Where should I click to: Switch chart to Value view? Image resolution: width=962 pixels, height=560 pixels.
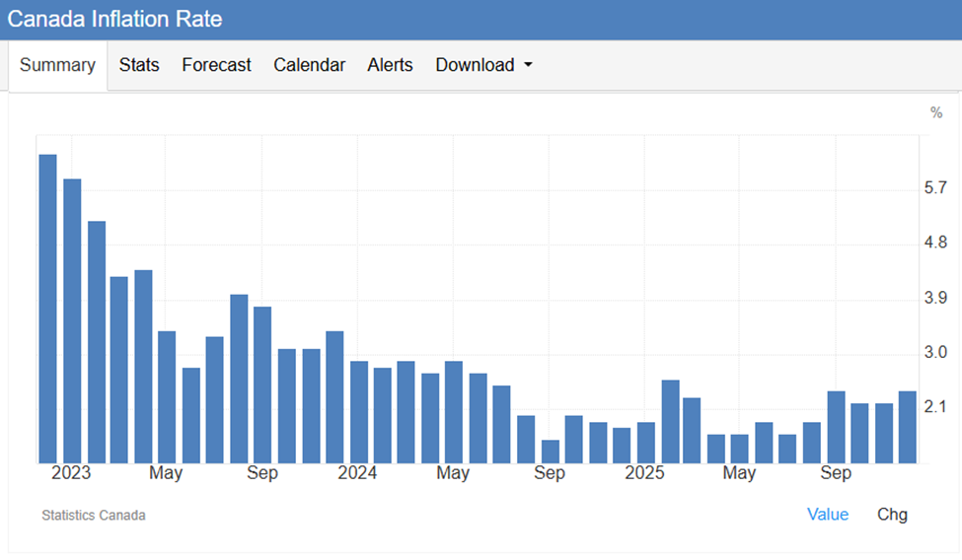[x=827, y=514]
